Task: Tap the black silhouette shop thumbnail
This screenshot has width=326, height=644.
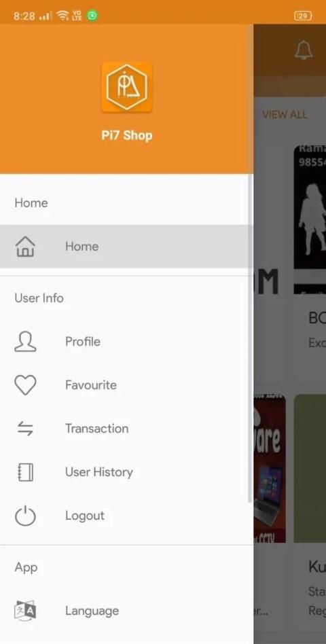Action: [310, 219]
